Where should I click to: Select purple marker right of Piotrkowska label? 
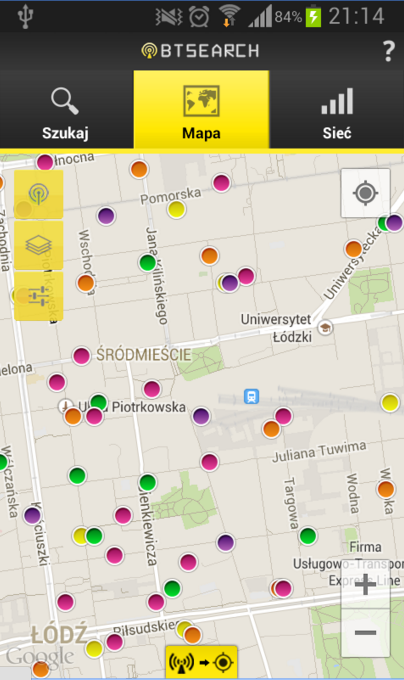click(201, 416)
